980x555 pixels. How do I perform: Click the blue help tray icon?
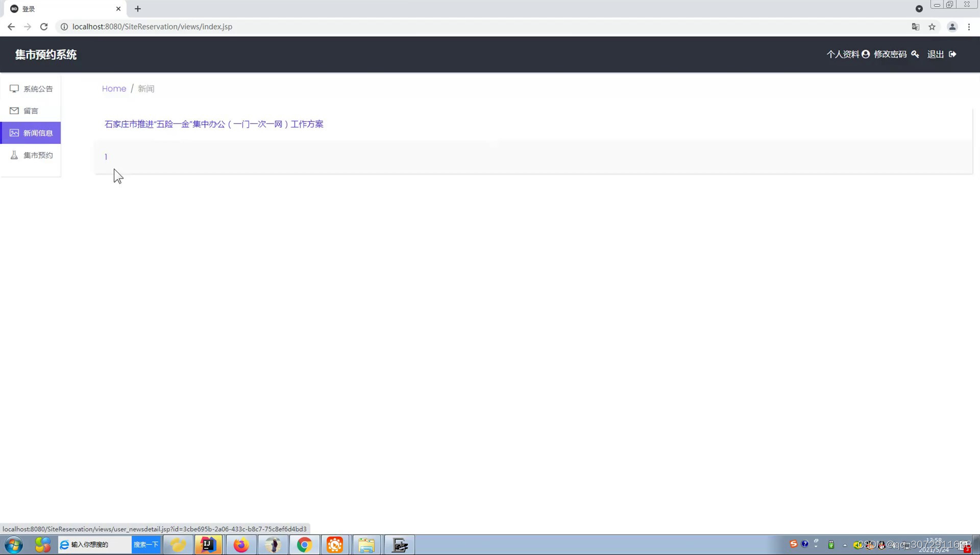(x=805, y=544)
